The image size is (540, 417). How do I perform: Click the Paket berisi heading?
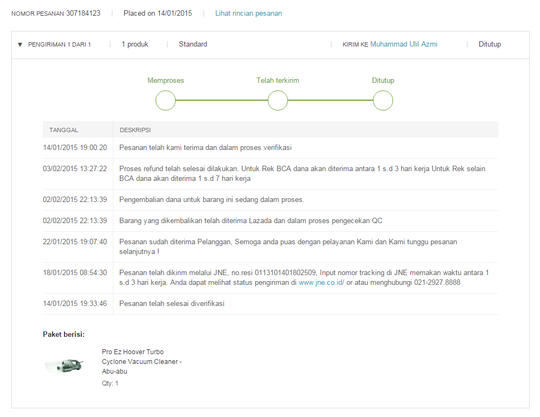coord(63,334)
